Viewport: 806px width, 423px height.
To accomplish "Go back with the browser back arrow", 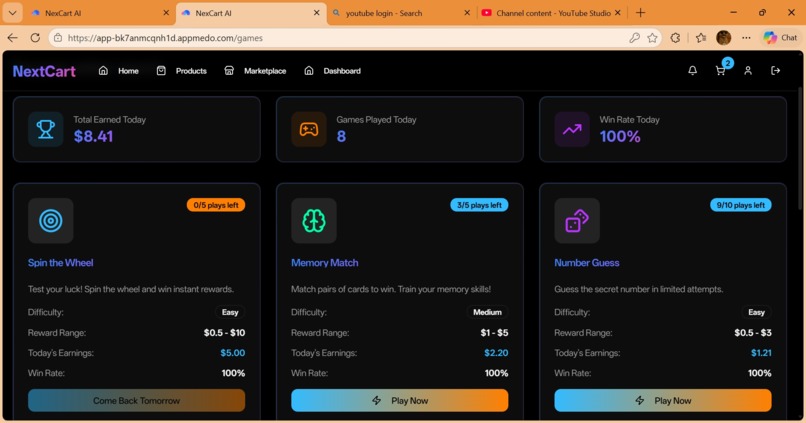I will tap(12, 38).
